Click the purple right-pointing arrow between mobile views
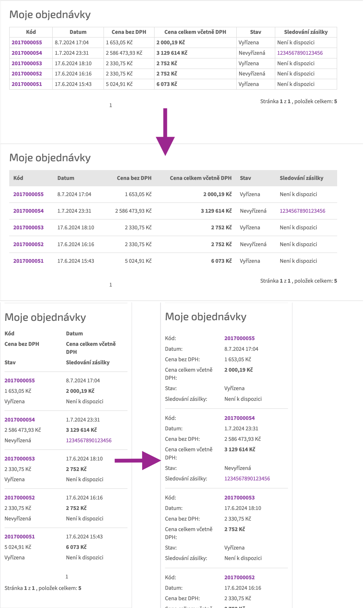 click(137, 461)
